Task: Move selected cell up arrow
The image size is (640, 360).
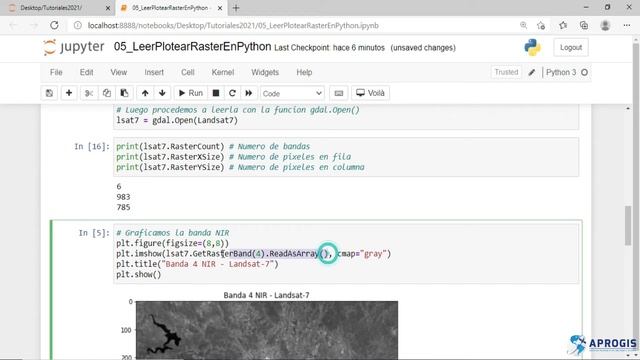Action: coord(145,93)
